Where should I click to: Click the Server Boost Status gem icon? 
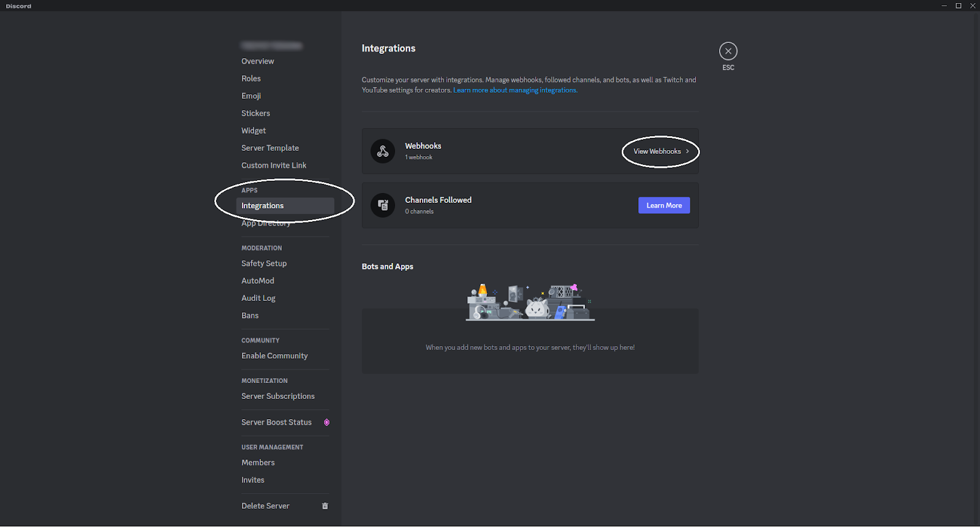click(326, 422)
